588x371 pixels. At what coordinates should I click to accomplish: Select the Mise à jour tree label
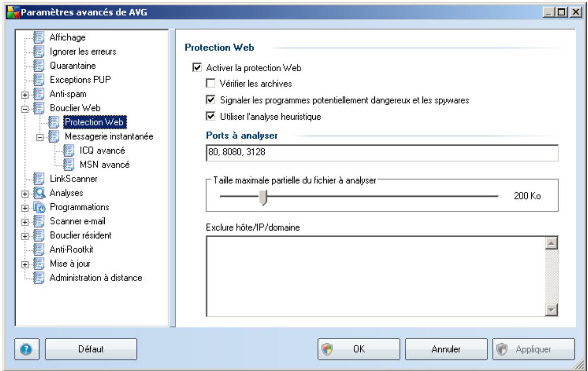[x=70, y=263]
